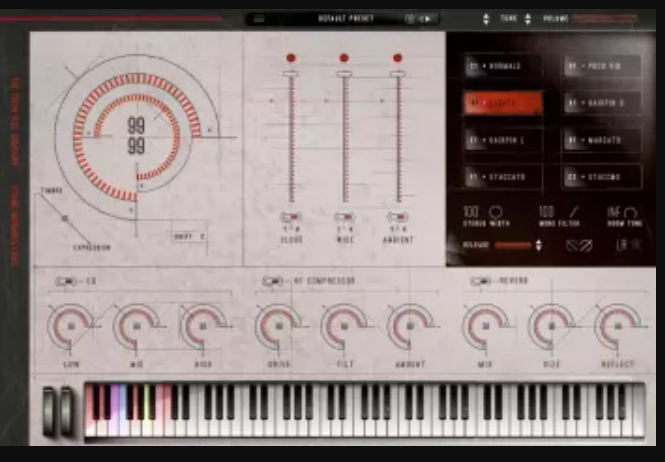Click the Wide mic fader handle
665x462 pixels.
coord(344,74)
